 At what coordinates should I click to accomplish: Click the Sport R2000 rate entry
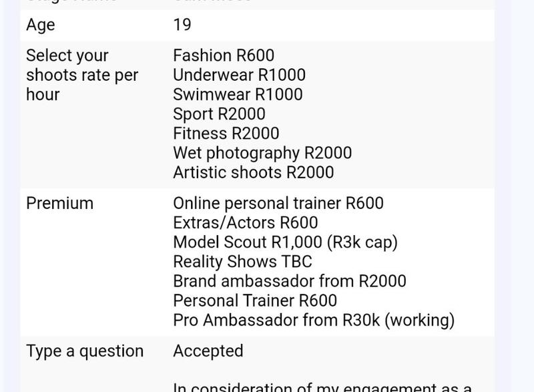click(220, 114)
